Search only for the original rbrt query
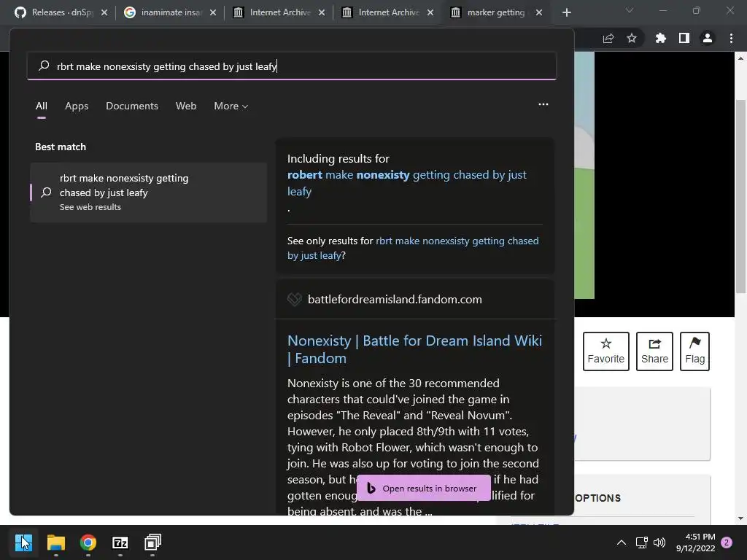This screenshot has width=747, height=560. [413, 248]
